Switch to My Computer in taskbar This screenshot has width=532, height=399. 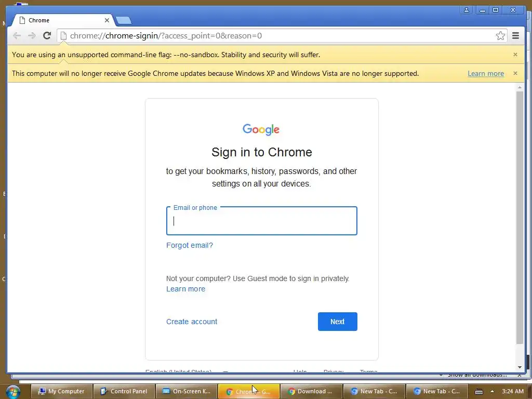[62, 391]
